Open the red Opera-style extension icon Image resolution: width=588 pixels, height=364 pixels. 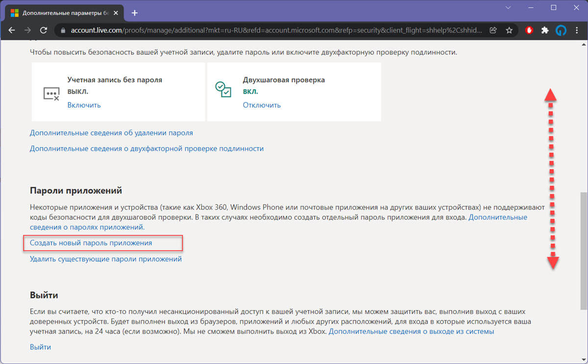click(x=529, y=30)
